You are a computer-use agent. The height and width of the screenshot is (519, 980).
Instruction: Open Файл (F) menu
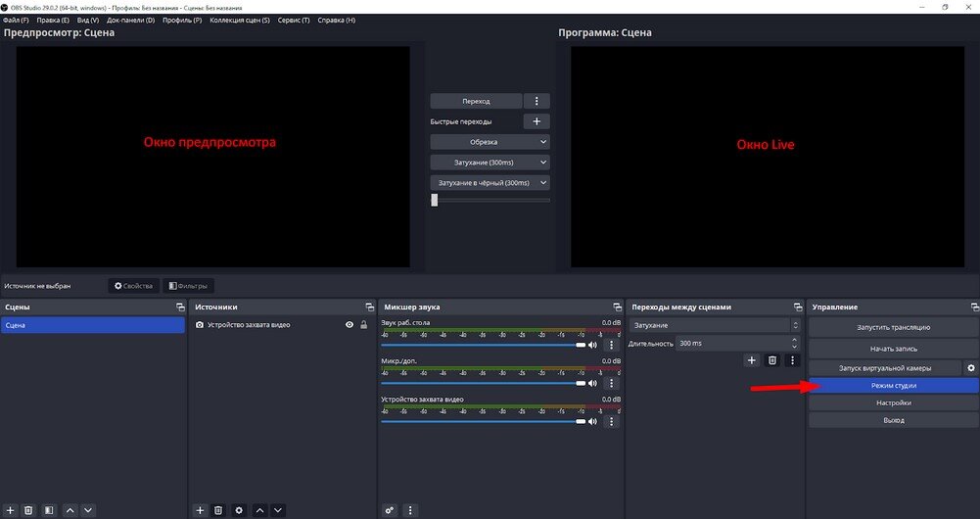16,20
